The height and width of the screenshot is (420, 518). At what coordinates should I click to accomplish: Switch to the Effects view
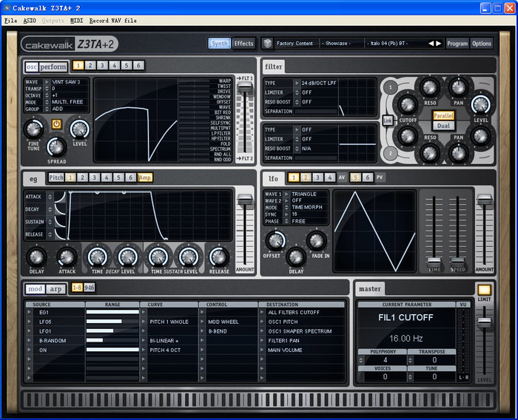(x=243, y=44)
